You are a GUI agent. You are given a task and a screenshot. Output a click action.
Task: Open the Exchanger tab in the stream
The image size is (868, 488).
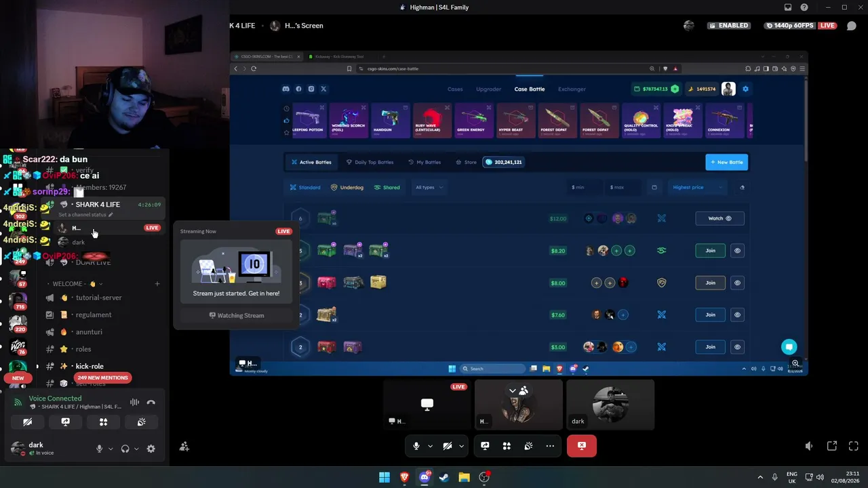(x=572, y=89)
